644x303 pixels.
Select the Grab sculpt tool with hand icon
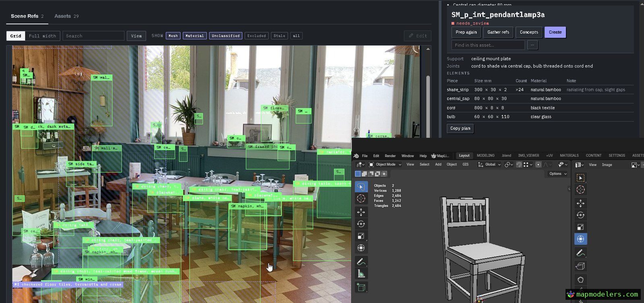[x=580, y=279]
